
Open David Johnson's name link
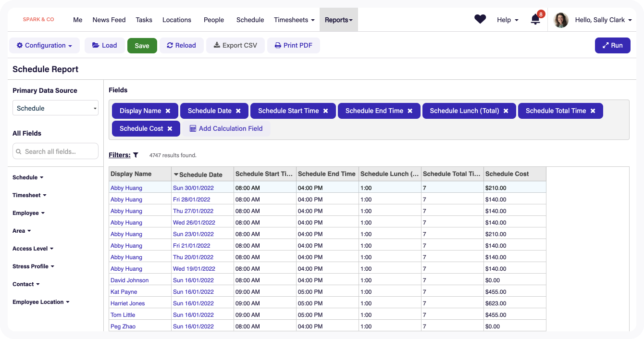pos(130,280)
